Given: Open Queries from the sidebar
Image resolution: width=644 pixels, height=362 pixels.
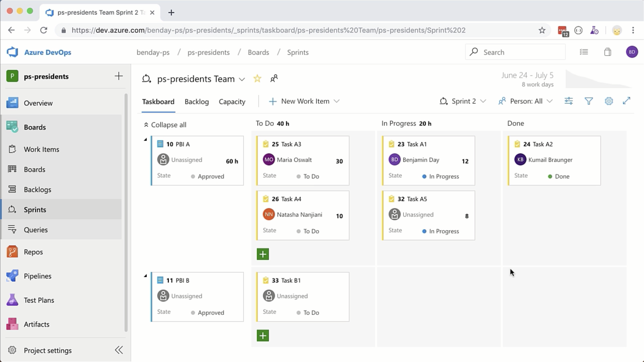Looking at the screenshot, I should tap(36, 230).
